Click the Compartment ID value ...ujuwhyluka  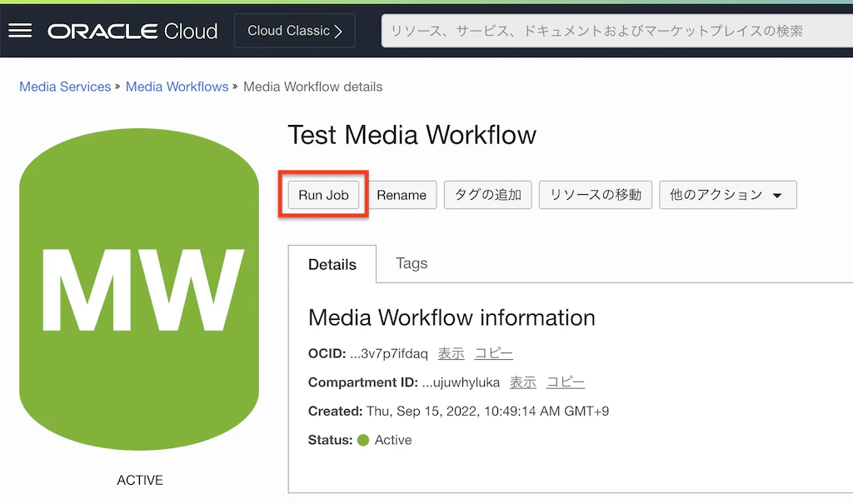tap(461, 382)
